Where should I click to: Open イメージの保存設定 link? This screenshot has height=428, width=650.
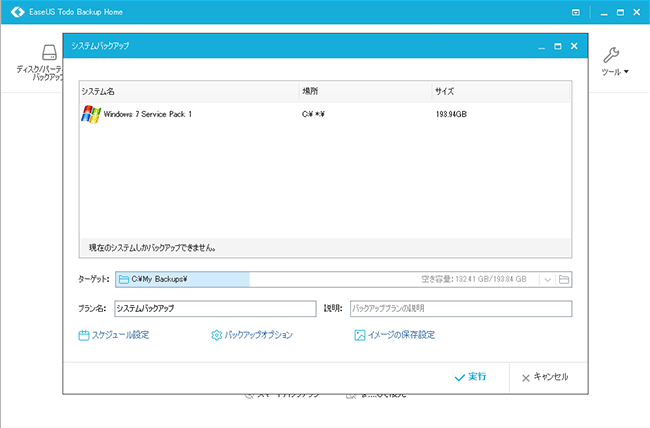(401, 335)
